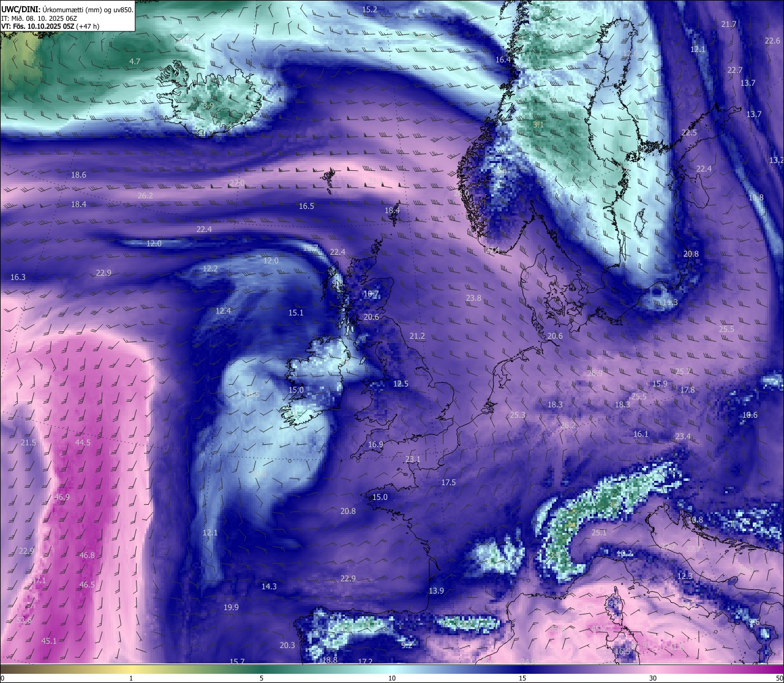Image resolution: width=784 pixels, height=683 pixels.
Task: Click the 16.4 value off Norway
Action: coord(503,59)
